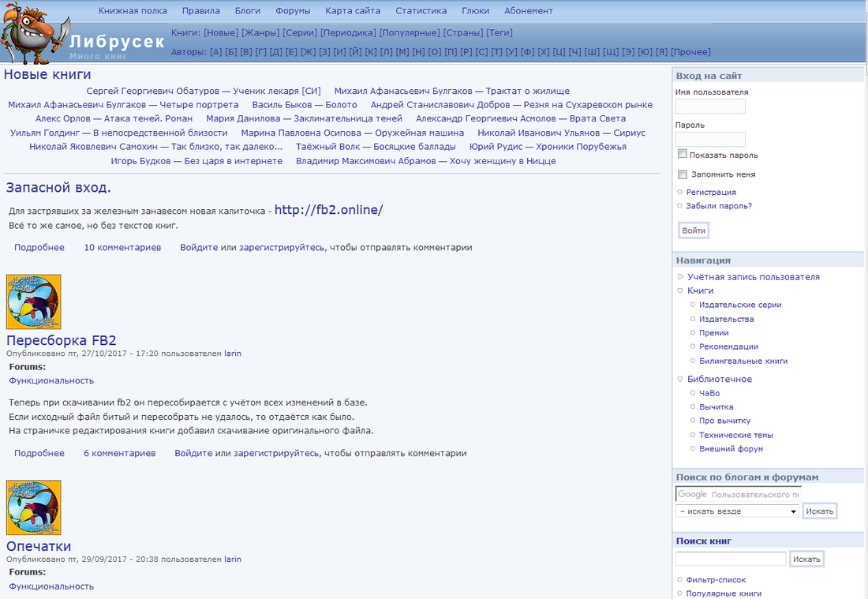Click the bird avatar above Опечатки post
The height and width of the screenshot is (599, 868).
click(x=33, y=507)
